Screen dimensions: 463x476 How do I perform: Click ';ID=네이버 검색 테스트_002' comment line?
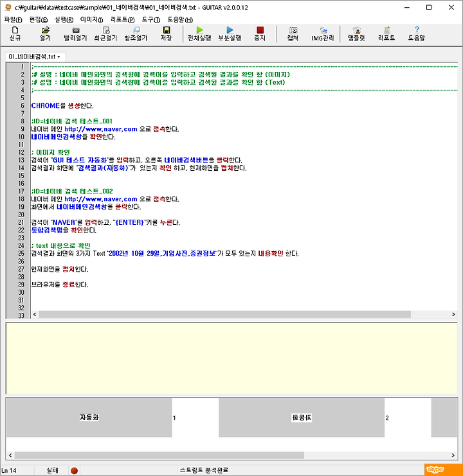tap(72, 191)
